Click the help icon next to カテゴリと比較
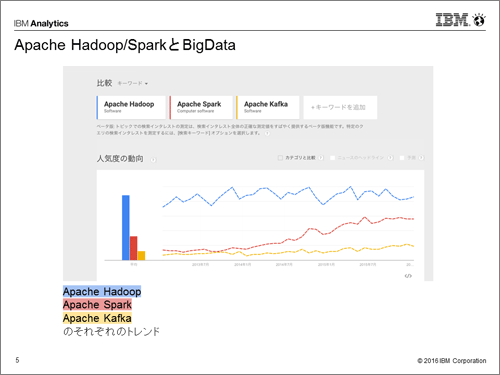Image resolution: width=500 pixels, height=375 pixels. 321,158
